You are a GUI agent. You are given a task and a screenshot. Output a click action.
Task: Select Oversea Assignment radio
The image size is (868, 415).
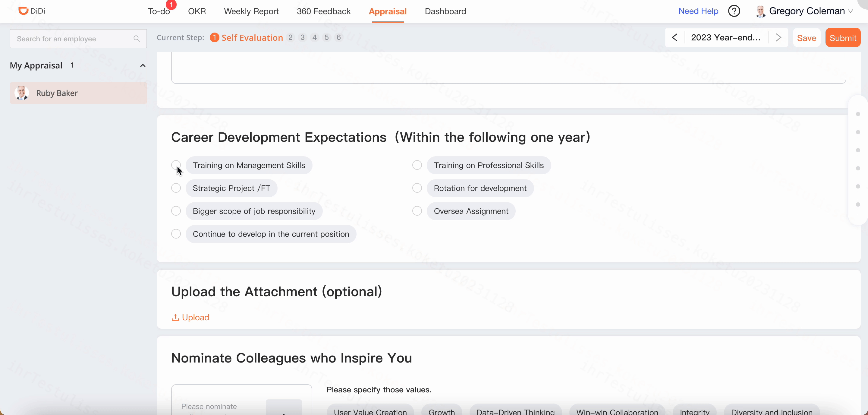[x=417, y=211]
